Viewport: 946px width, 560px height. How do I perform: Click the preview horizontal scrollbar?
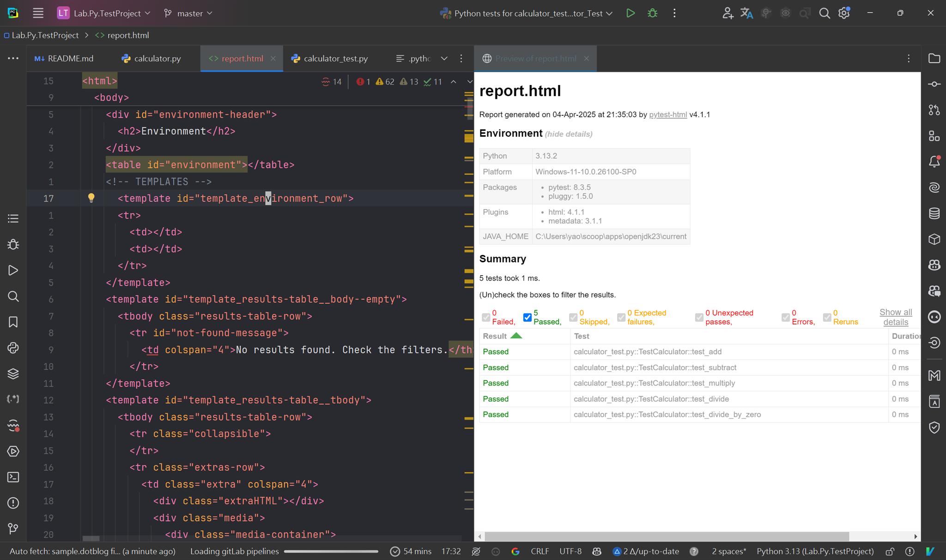[666, 536]
